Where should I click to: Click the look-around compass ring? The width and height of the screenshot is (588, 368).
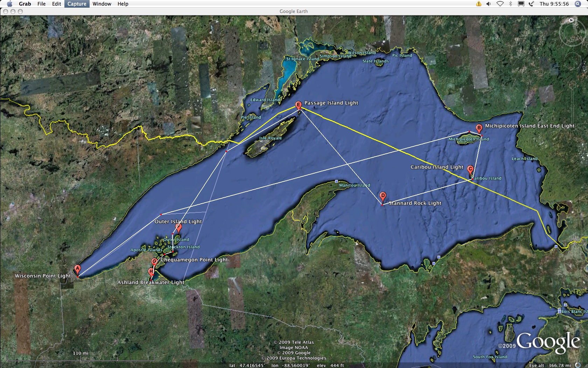[572, 33]
